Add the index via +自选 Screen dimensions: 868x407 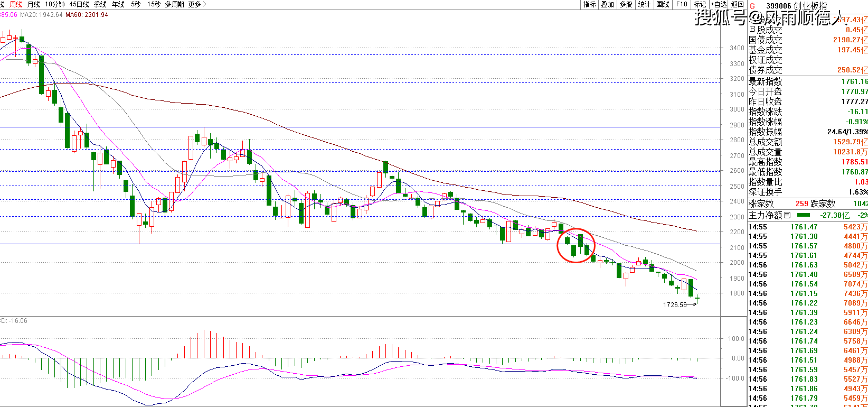[x=719, y=4]
